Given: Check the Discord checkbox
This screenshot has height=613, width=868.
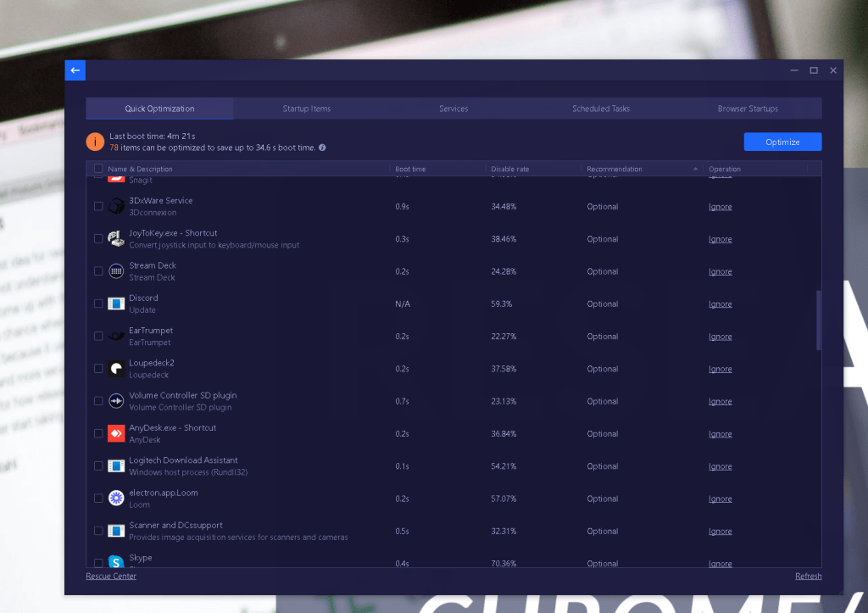Looking at the screenshot, I should [98, 304].
